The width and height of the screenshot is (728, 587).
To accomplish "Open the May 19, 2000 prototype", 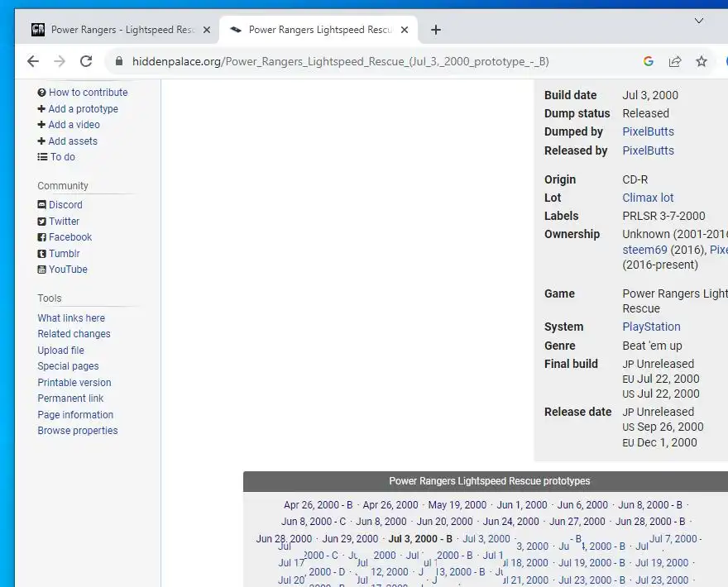I will click(457, 505).
